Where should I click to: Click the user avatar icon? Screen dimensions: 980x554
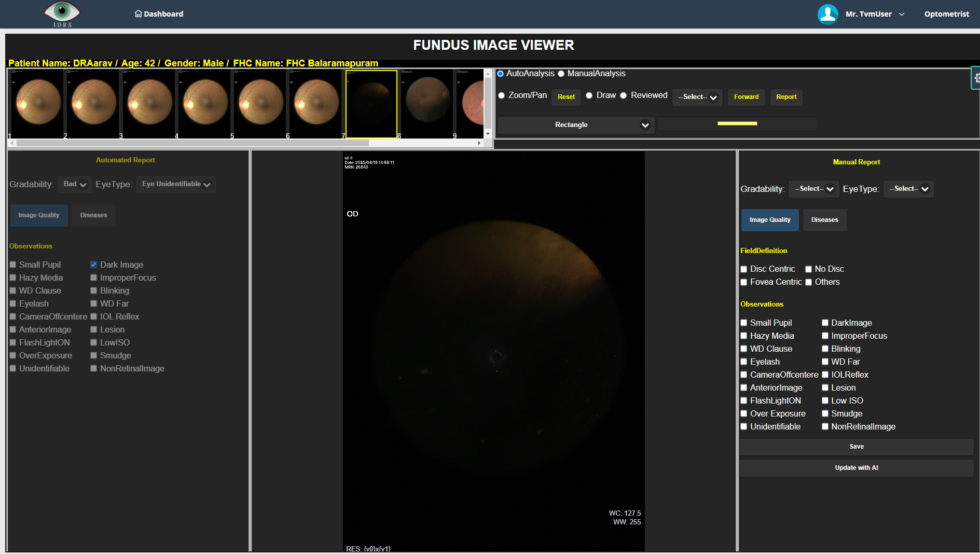(827, 14)
